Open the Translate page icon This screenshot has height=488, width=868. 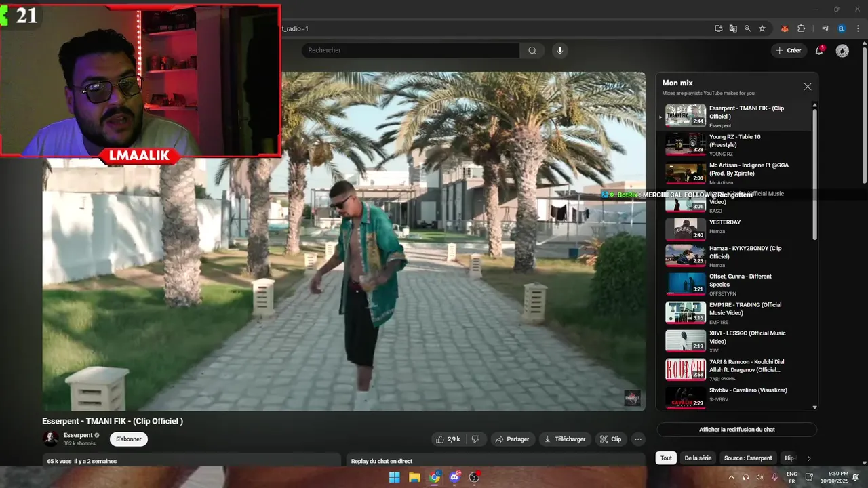(733, 28)
